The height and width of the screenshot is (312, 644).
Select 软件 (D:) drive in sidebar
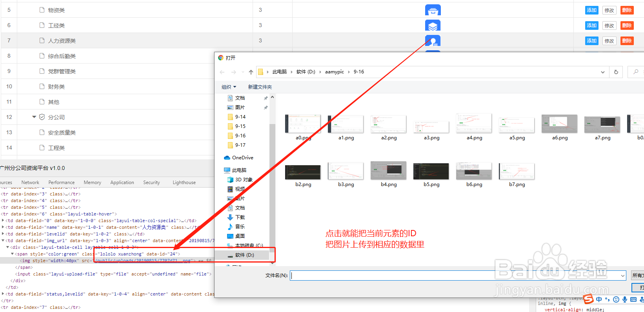tap(240, 255)
